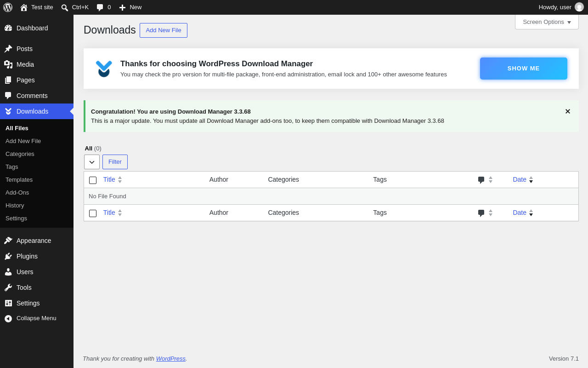Image resolution: width=588 pixels, height=368 pixels.
Task: Click the Appearance paintbrush icon
Action: 8,241
